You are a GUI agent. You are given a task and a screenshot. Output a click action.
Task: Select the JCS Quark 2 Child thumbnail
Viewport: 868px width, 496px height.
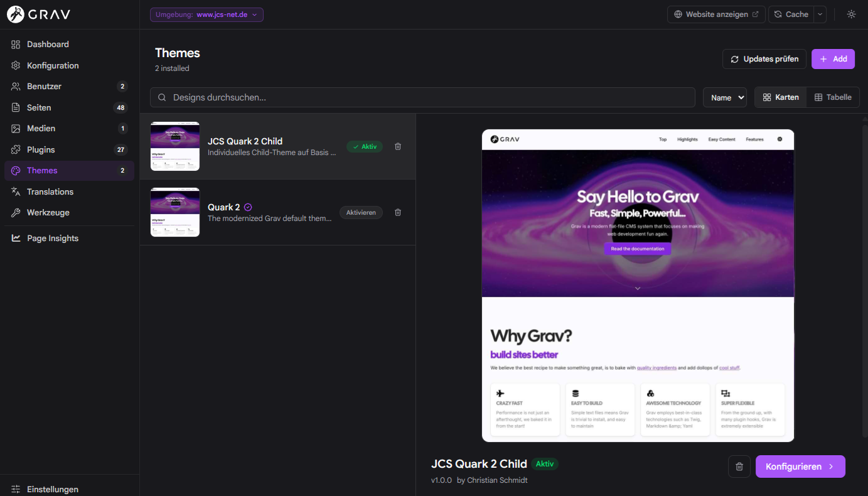(x=175, y=146)
